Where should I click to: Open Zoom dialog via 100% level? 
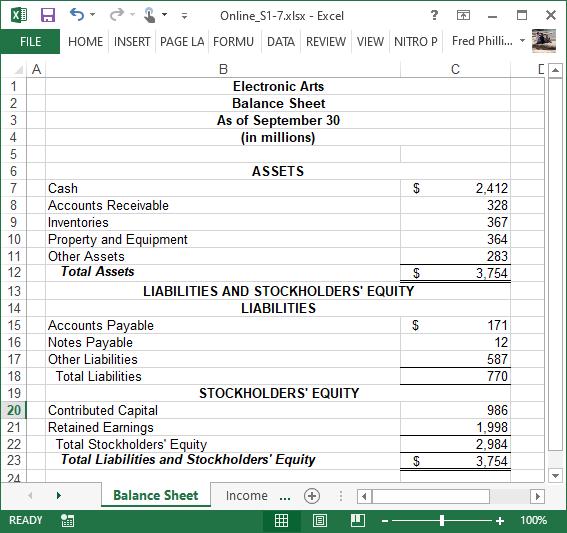[533, 520]
